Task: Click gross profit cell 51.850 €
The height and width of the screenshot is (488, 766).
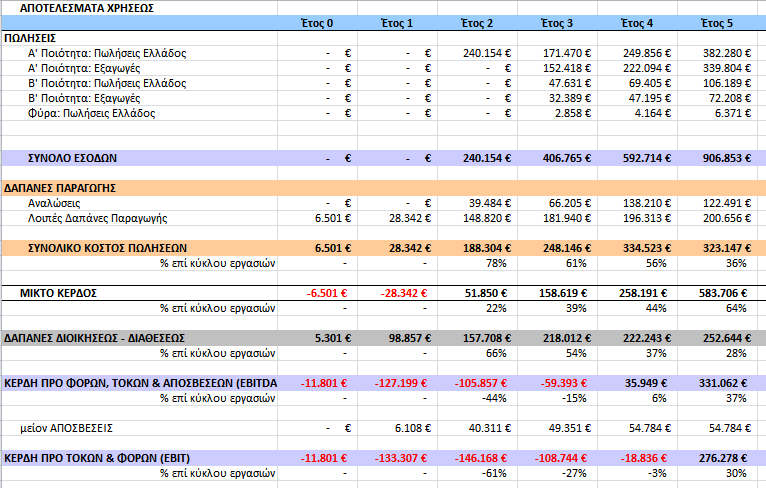Action: (486, 293)
